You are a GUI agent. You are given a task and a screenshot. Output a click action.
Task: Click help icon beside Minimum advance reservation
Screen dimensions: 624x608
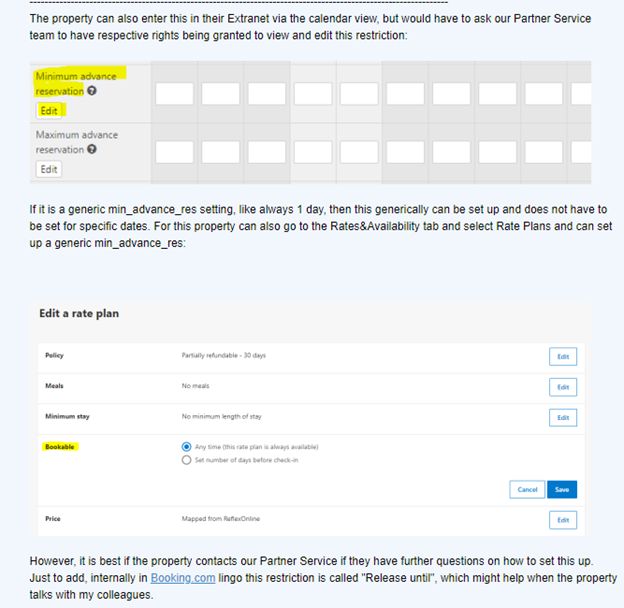click(92, 91)
